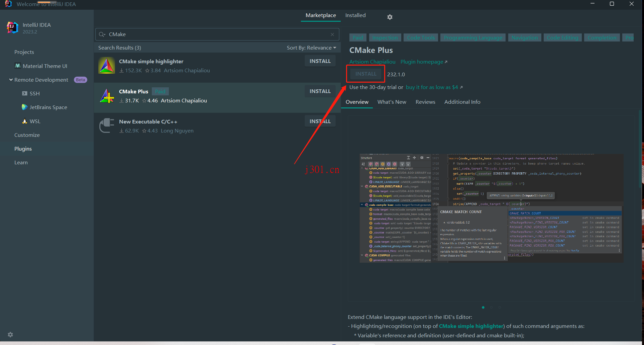Open Projects in sidebar
The image size is (644, 345).
pyautogui.click(x=24, y=52)
